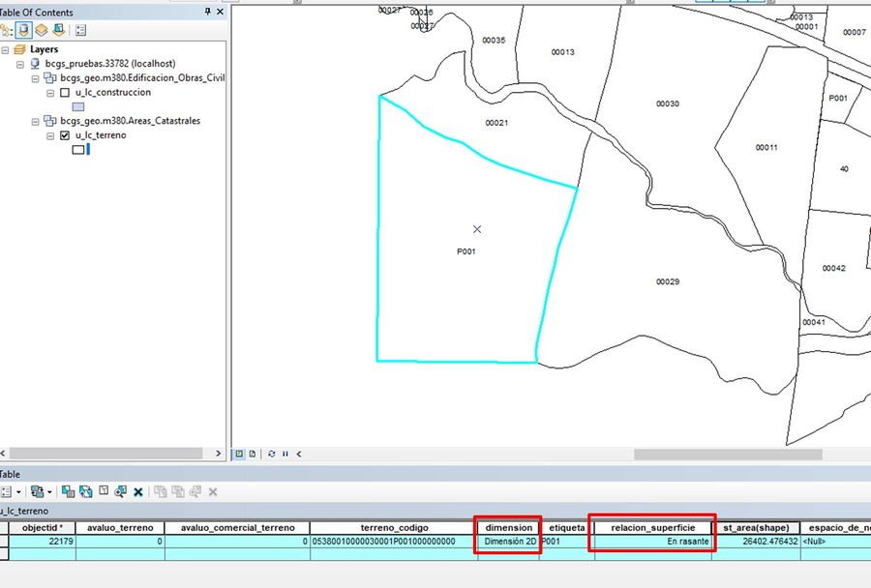Screen dimensions: 871x588
Task: Click the map view horizontal scrollbar thumb
Action: (x=728, y=455)
